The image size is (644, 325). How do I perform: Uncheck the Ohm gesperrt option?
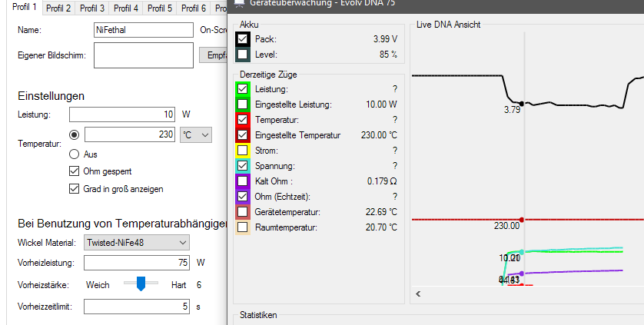click(75, 171)
